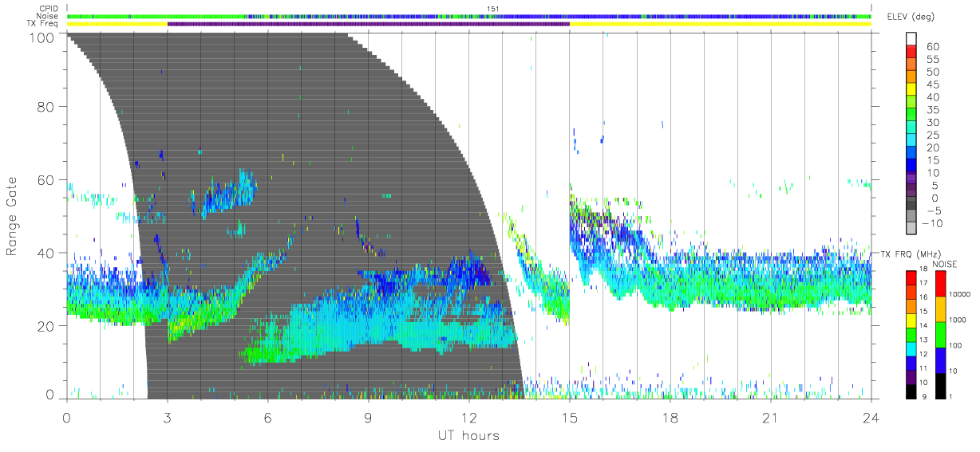Click the purple segment of TX Freq strip
The height and width of the screenshot is (452, 980).
point(368,24)
